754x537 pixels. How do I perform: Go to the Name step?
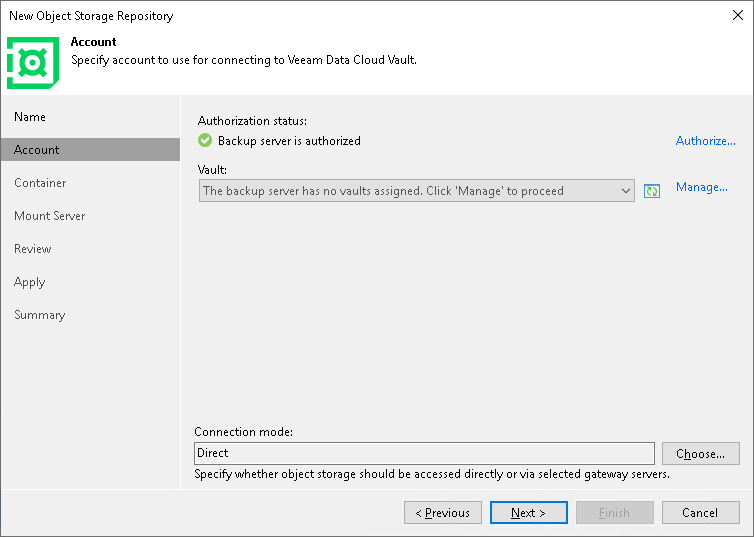pyautogui.click(x=30, y=117)
